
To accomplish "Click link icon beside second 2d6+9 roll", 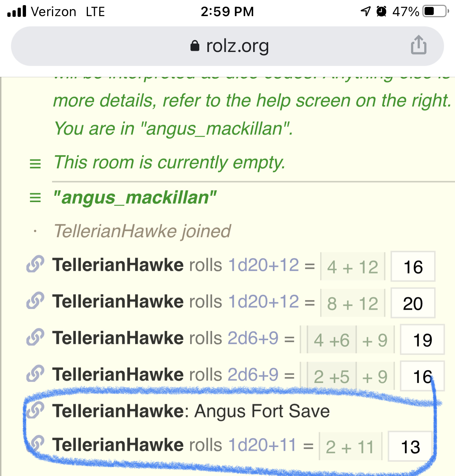I will click(35, 374).
